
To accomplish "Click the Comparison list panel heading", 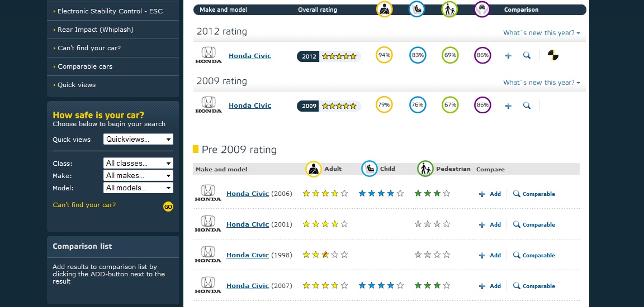I will (x=82, y=246).
